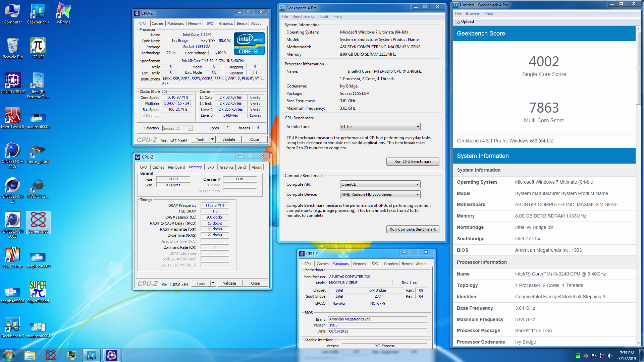Select the Geekbench 3 desktop shortcut
The width and height of the screenshot is (644, 362).
pos(13,328)
